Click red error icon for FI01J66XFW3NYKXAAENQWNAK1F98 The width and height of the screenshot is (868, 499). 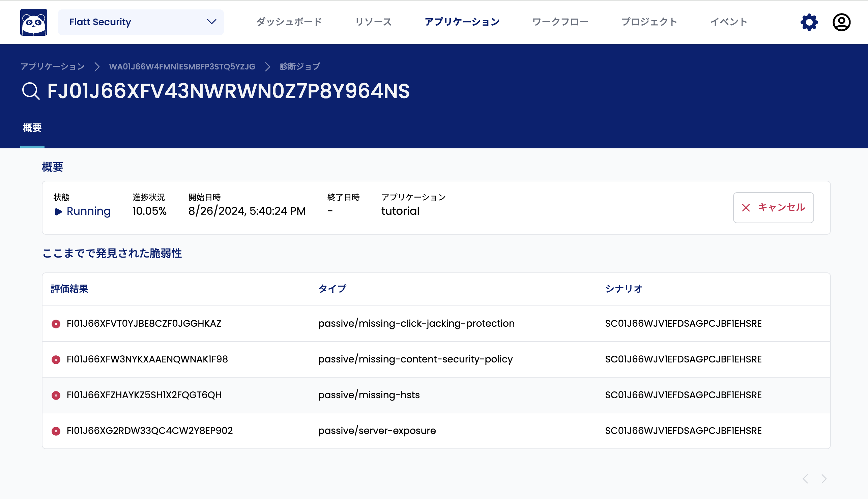pos(56,359)
